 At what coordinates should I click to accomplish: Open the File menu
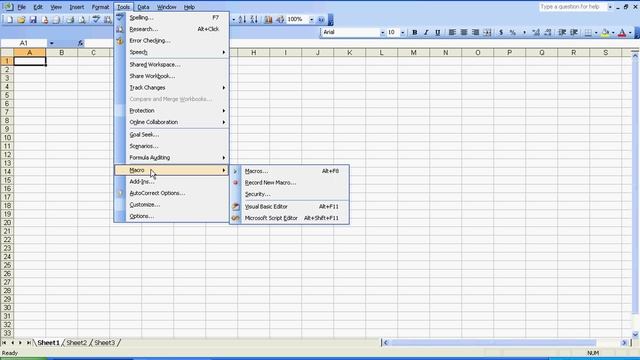(x=22, y=7)
